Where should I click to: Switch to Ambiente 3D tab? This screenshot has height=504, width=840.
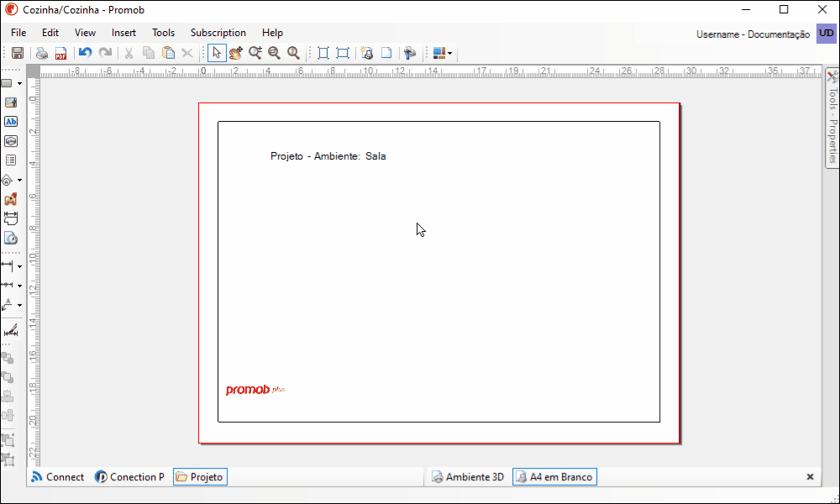click(468, 476)
